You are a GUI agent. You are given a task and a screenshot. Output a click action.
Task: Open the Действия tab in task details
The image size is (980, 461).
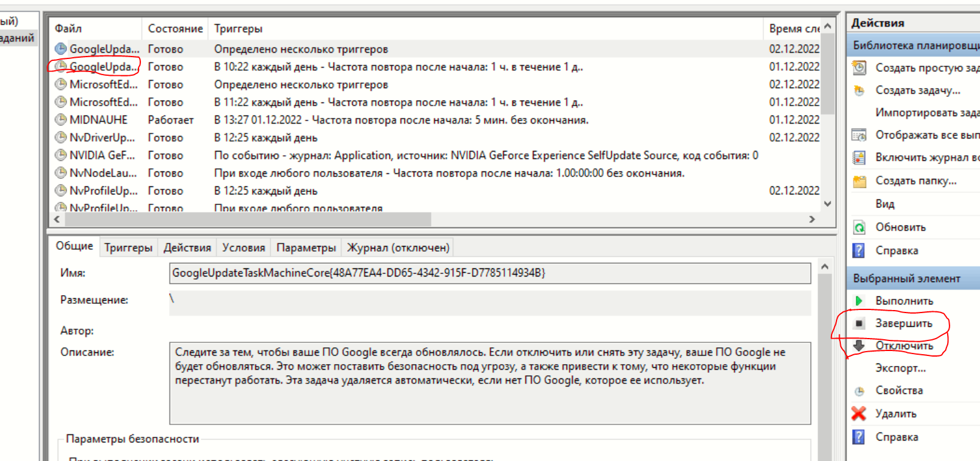(x=187, y=248)
